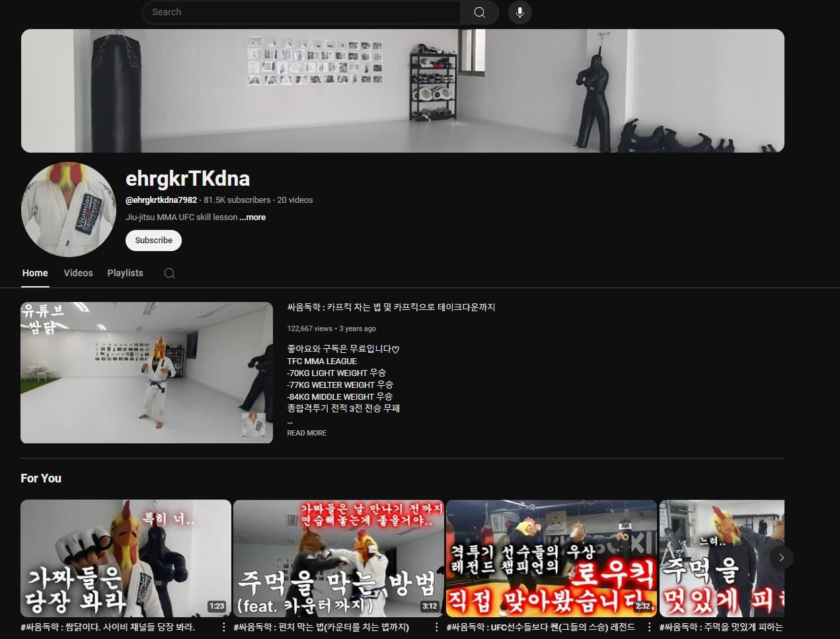The image size is (840, 639).
Task: Activate voice search microphone icon
Action: point(519,13)
